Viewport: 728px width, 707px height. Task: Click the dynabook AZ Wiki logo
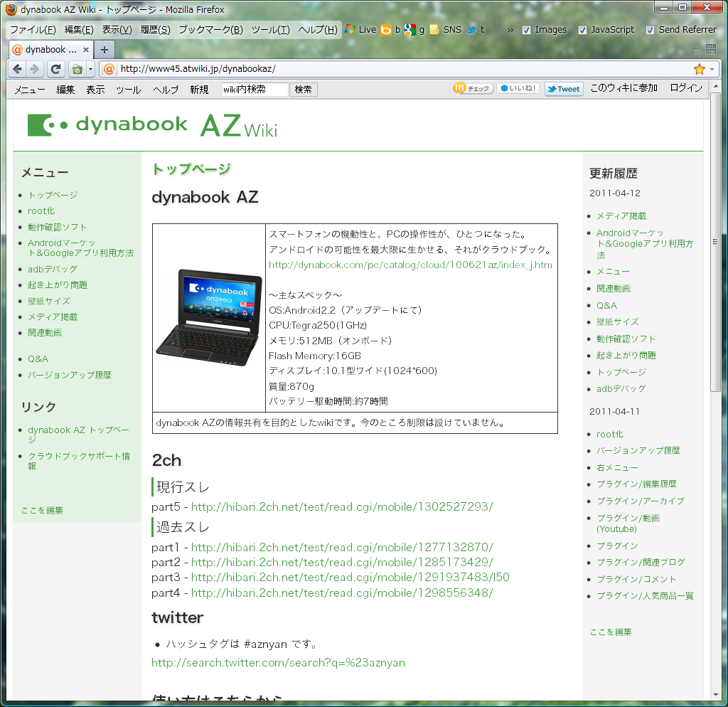(152, 125)
